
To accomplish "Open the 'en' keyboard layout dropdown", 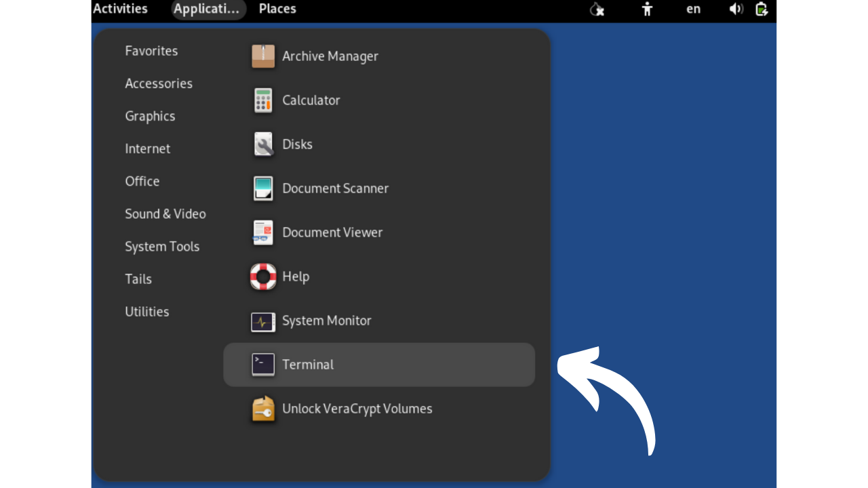I will [x=693, y=9].
